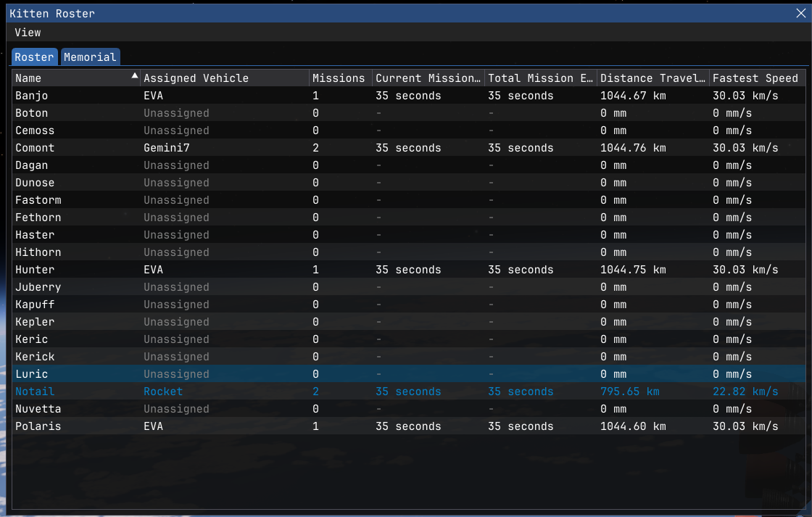Select kitten name Nuvetta
Image resolution: width=812 pixels, height=517 pixels.
(38, 409)
